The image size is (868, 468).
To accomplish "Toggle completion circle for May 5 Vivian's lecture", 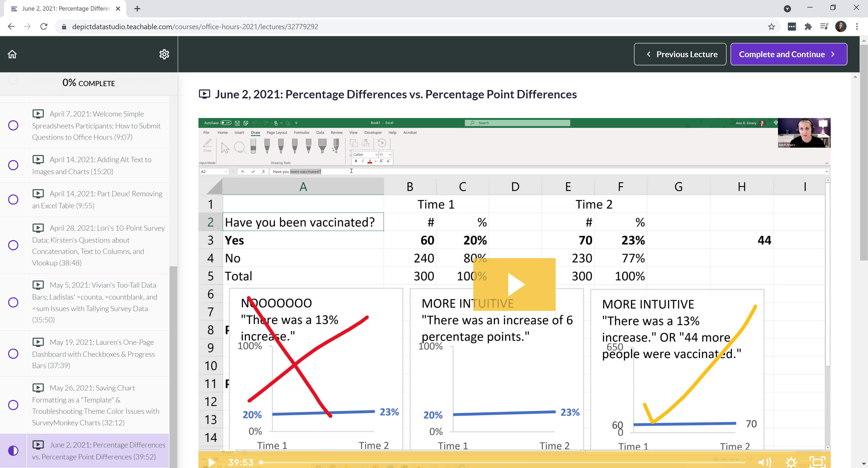I will point(13,302).
